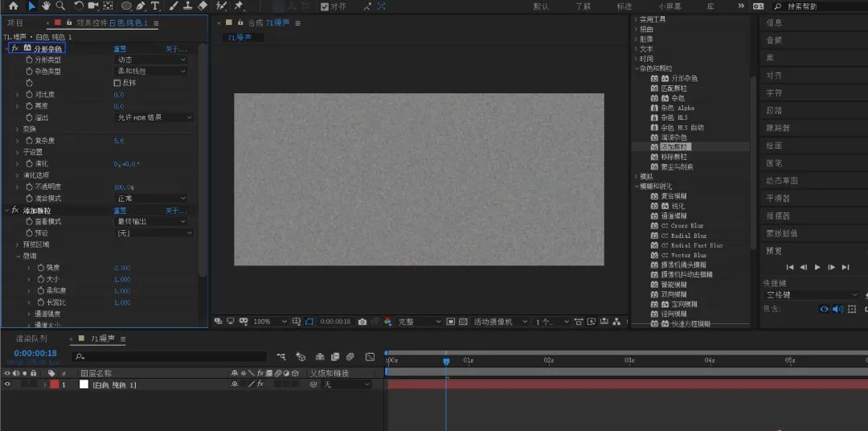The image size is (868, 431).
Task: Click the composition mini-flowchart icon in timeline
Action: pyautogui.click(x=281, y=357)
